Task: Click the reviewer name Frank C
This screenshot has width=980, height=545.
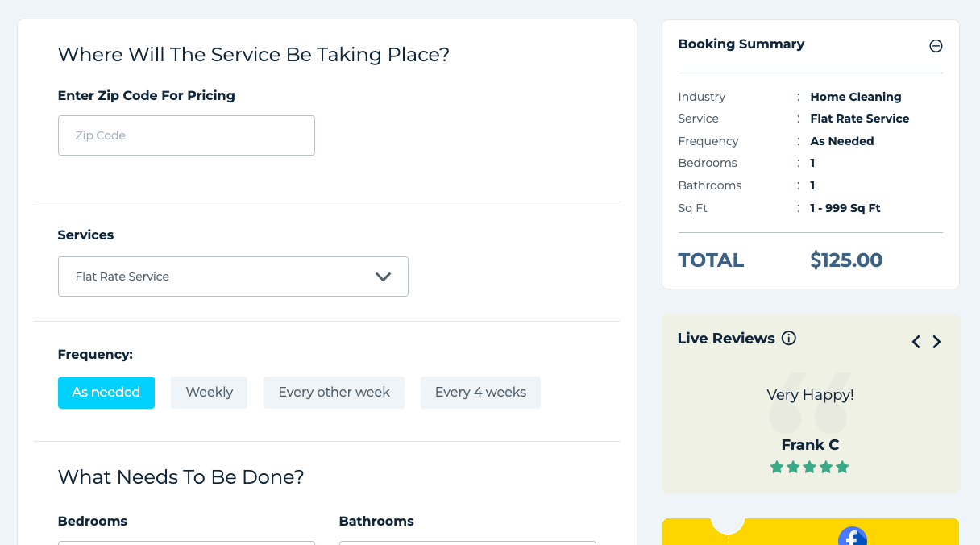Action: pyautogui.click(x=810, y=445)
